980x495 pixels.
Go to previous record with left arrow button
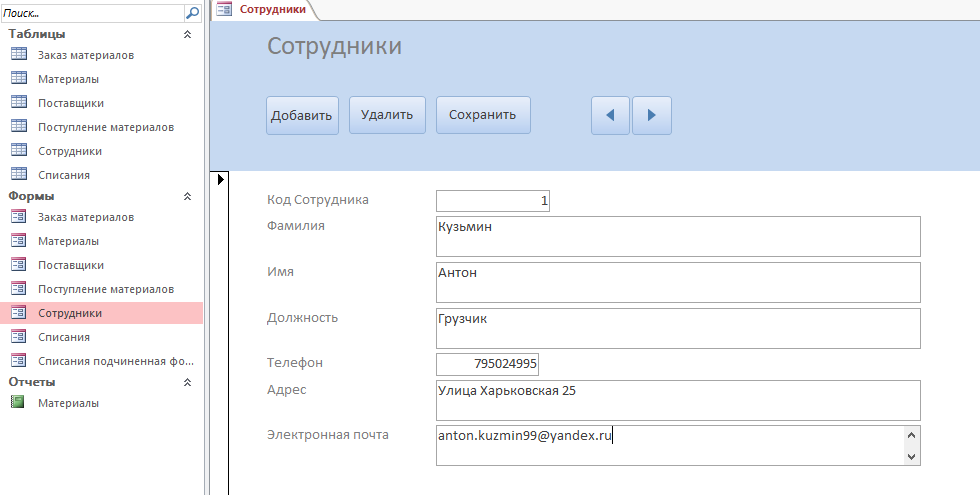coord(610,115)
